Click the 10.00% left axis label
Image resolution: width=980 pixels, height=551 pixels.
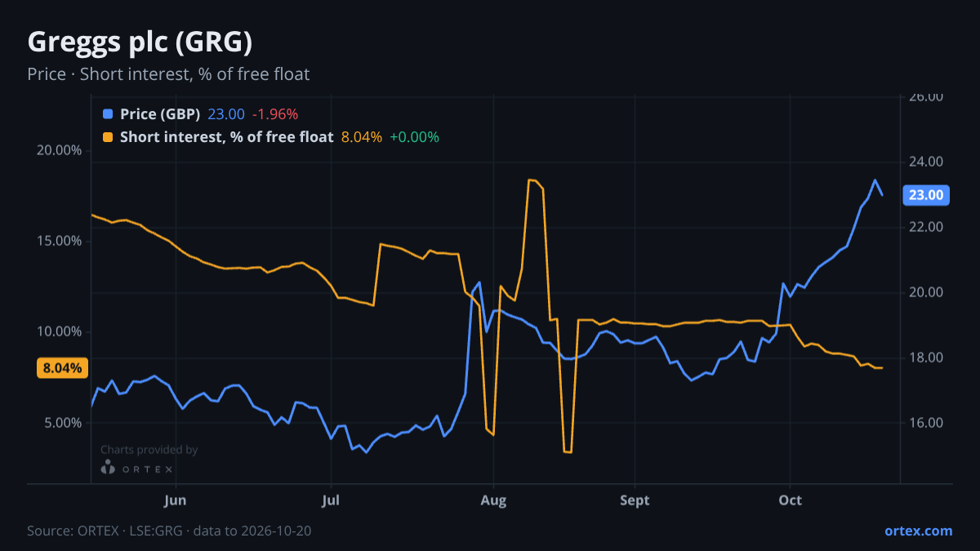pyautogui.click(x=57, y=331)
